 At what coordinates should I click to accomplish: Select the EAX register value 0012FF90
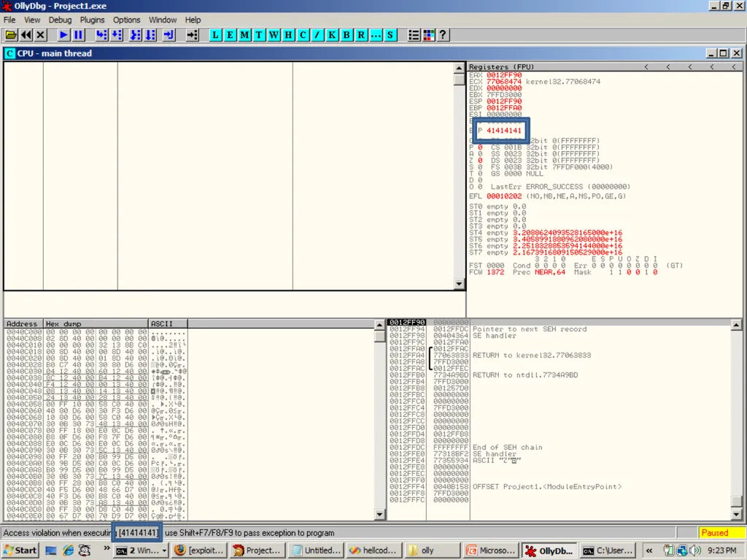pos(504,75)
